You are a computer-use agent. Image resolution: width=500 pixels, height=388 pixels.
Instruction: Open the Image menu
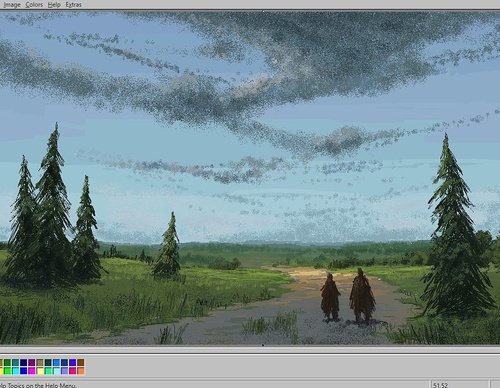(x=12, y=5)
